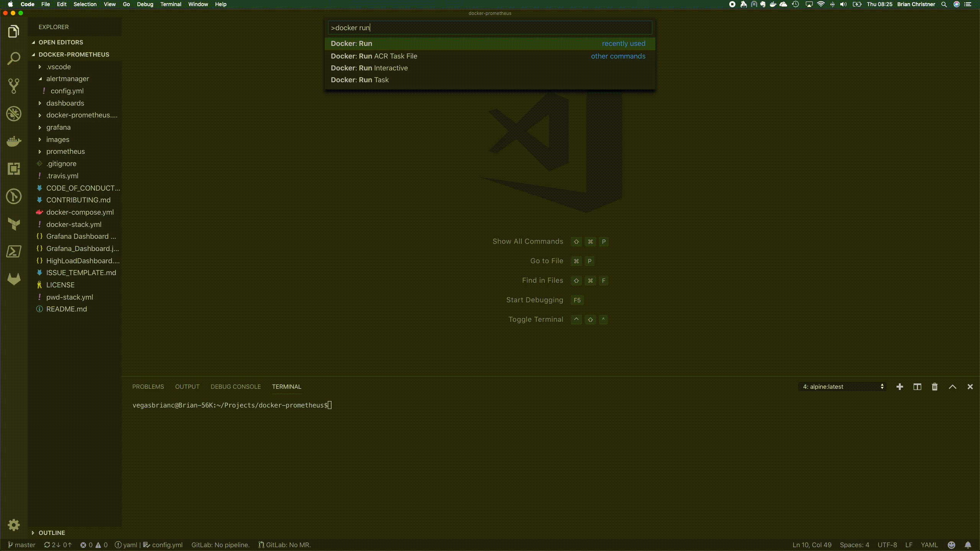This screenshot has height=551, width=980.
Task: Open the terminal selector 'alpine:latest' dropdown
Action: [x=842, y=387]
